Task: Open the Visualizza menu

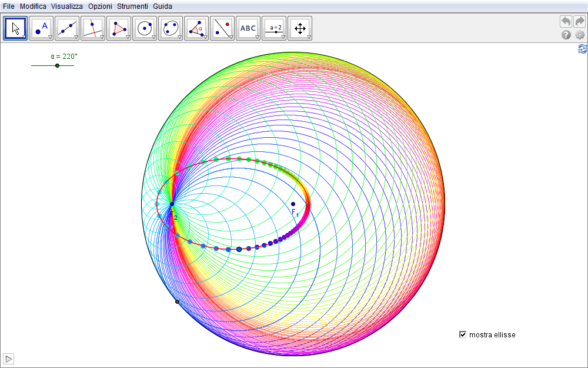Action: 66,6
